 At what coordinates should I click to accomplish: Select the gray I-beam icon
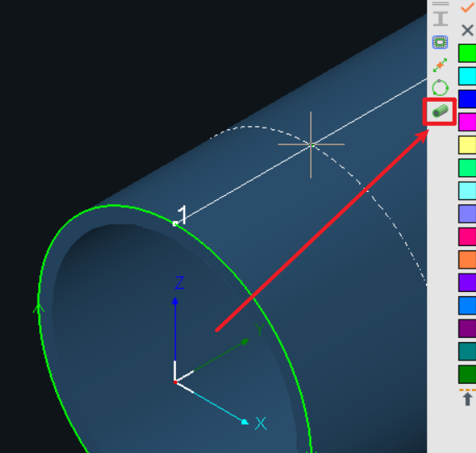(440, 19)
